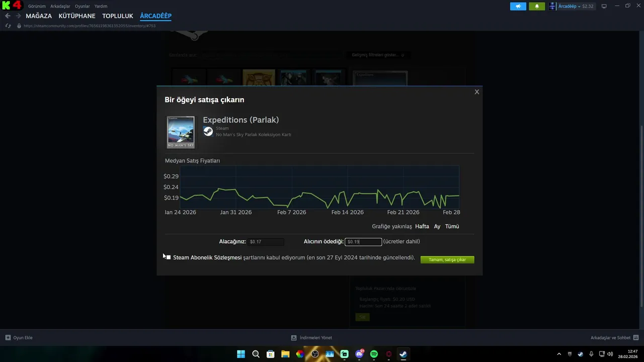The image size is (644, 362).
Task: Show hidden system tray icons
Action: point(558,354)
